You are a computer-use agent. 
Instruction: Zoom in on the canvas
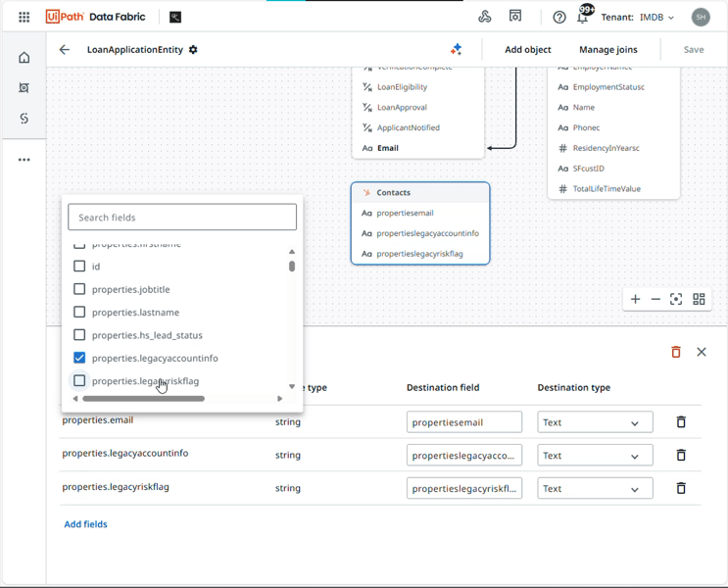coord(635,299)
